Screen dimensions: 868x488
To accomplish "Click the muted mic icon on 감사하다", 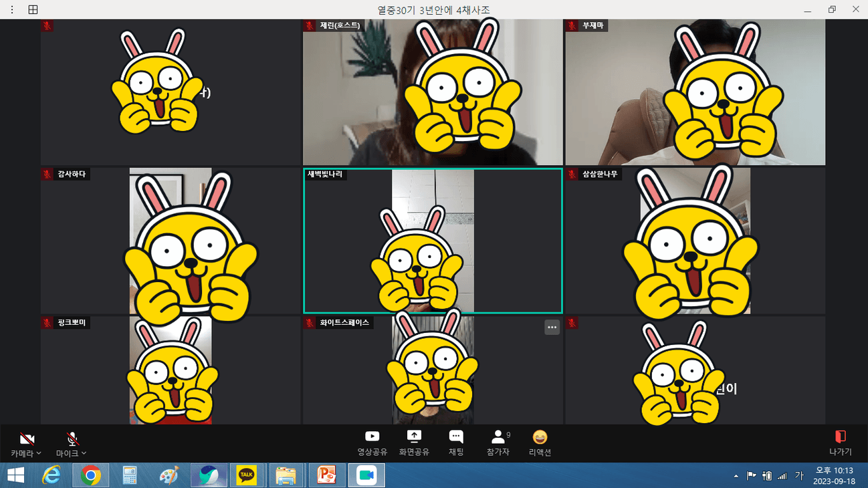I will [x=47, y=174].
